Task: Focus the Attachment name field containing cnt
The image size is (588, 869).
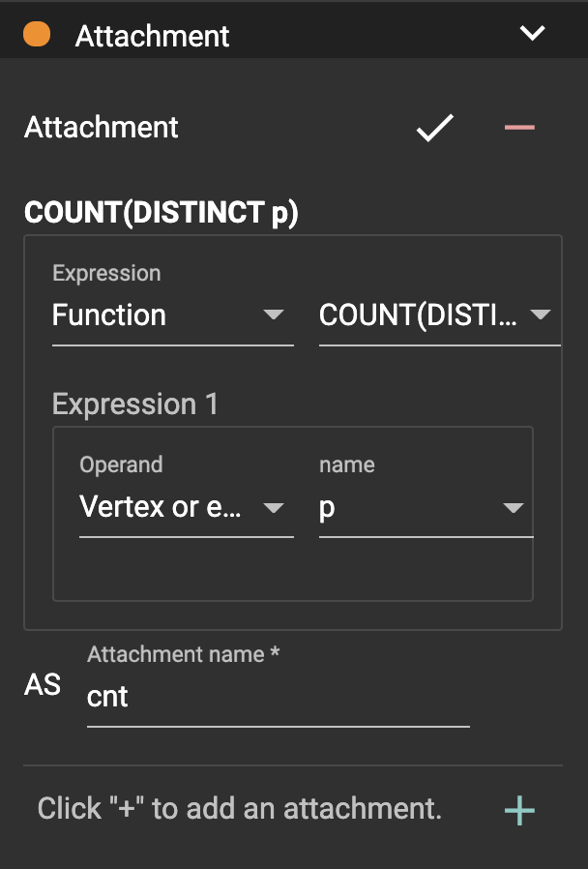Action: [278, 697]
